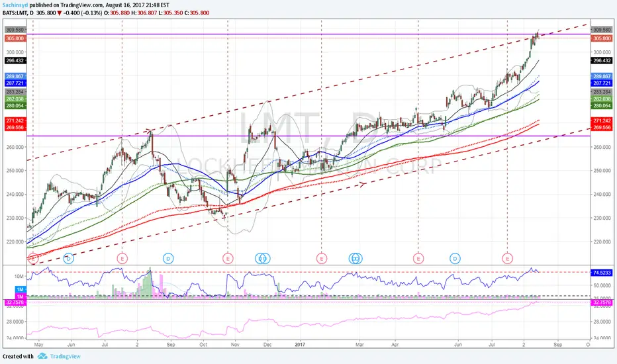Screen dimensions: 617x364
Task: Select the earnings E marker near Jul 2016
Action: point(122,259)
